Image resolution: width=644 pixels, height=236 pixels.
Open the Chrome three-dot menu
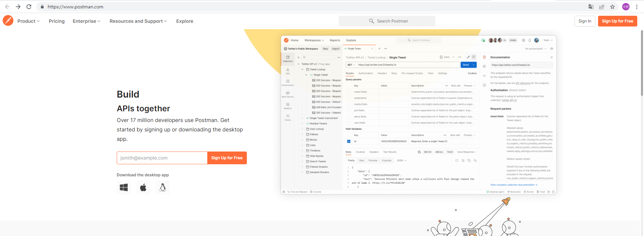(637, 7)
